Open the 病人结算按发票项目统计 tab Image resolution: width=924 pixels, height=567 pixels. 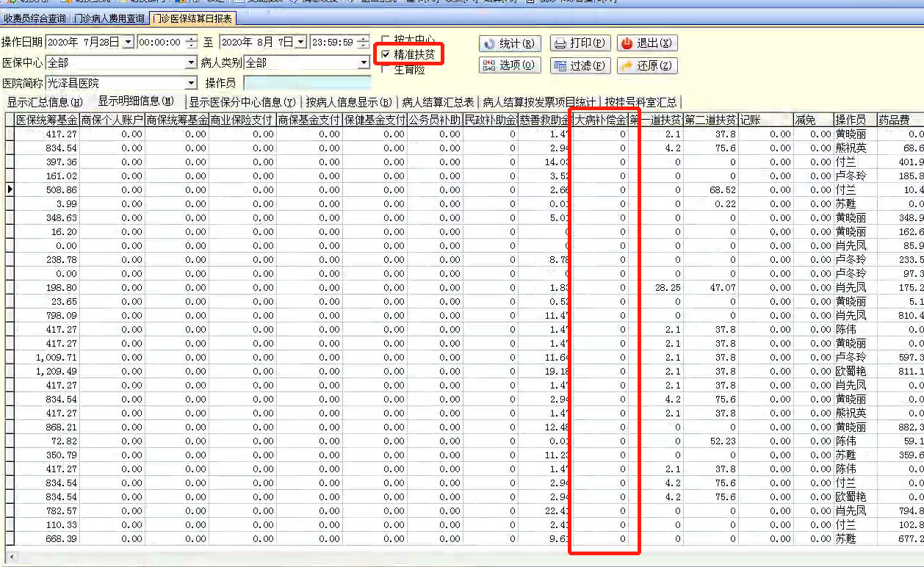(x=539, y=102)
